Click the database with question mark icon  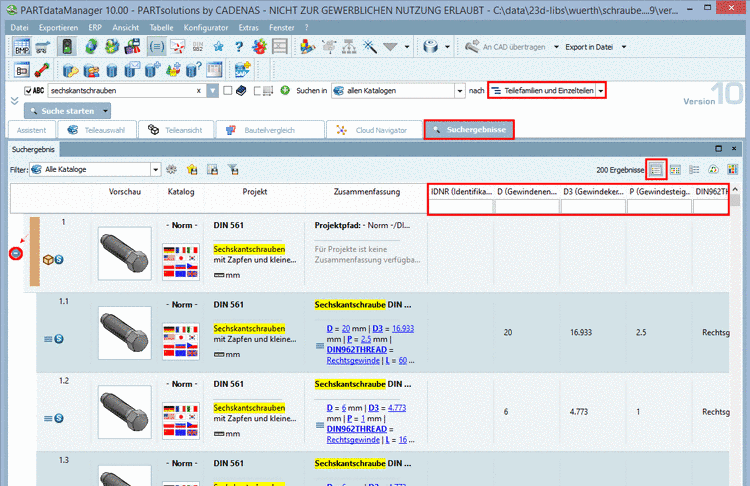(194, 70)
